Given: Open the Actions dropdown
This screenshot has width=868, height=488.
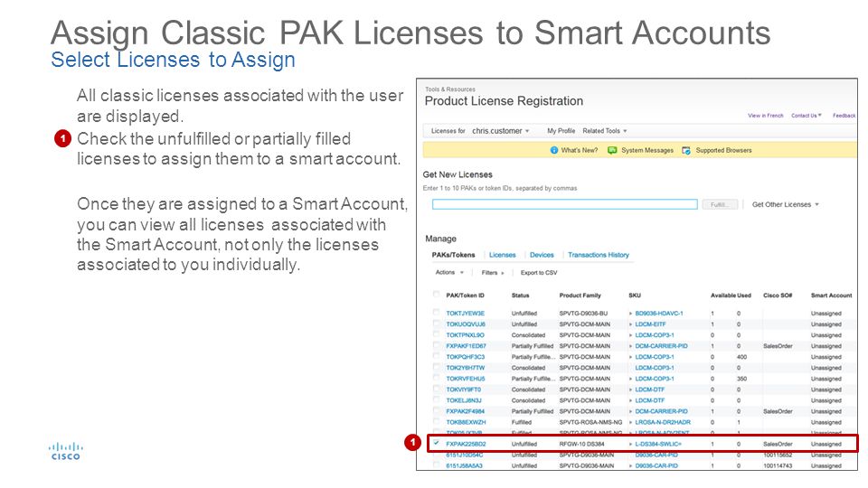Looking at the screenshot, I should [x=449, y=272].
